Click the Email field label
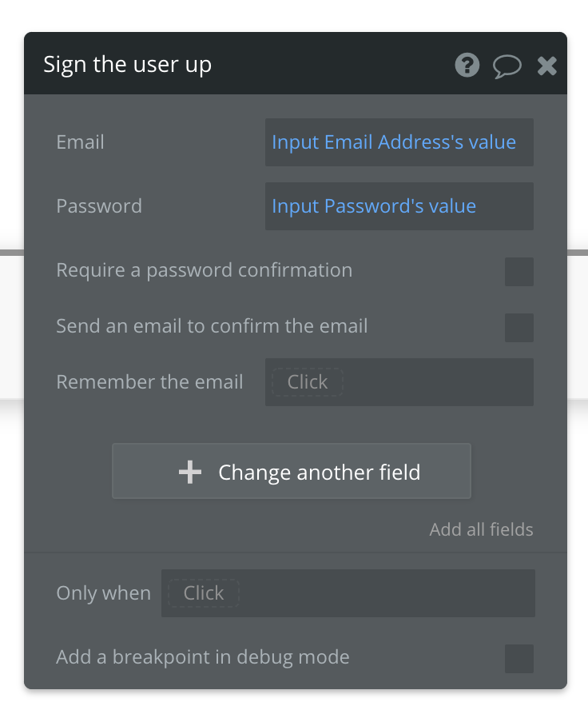The width and height of the screenshot is (588, 710). 80,142
